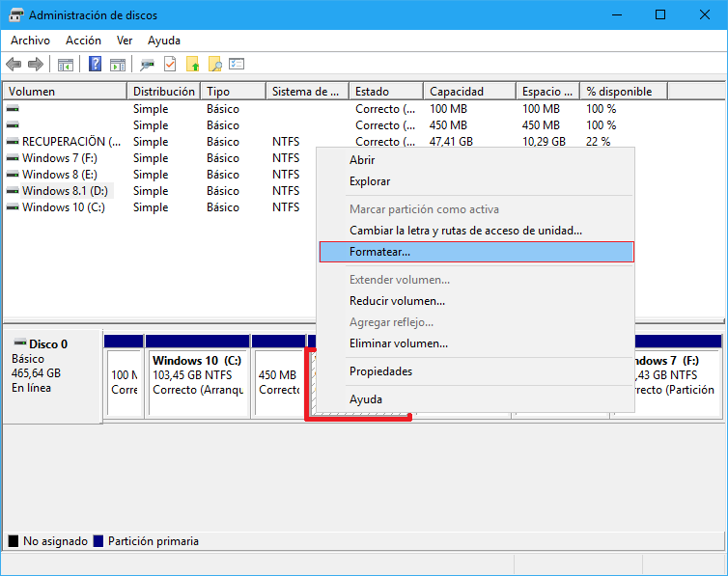Open the Archivo menu
The image size is (728, 576).
tap(30, 41)
